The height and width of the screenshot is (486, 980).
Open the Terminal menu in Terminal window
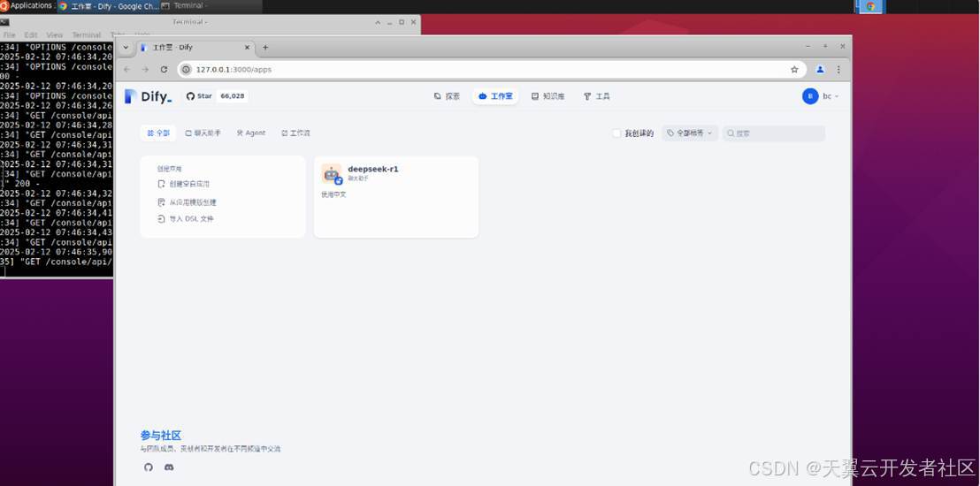point(87,35)
